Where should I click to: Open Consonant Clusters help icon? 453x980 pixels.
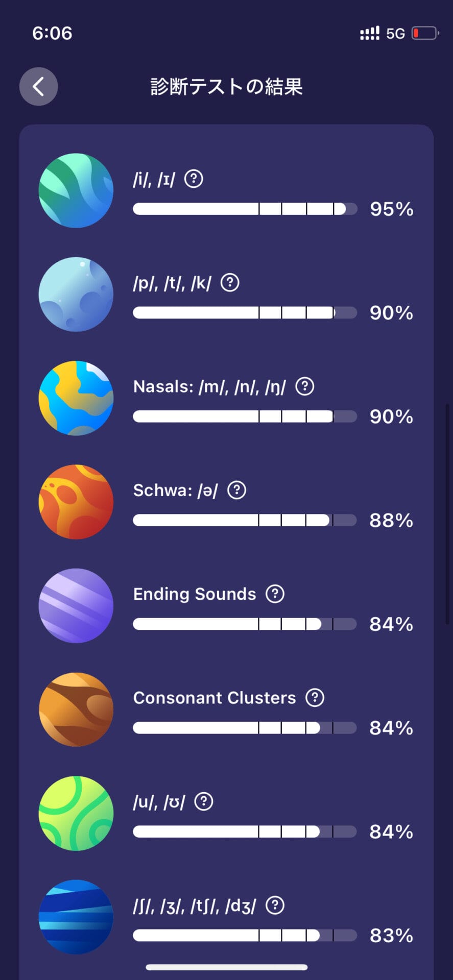(x=315, y=697)
